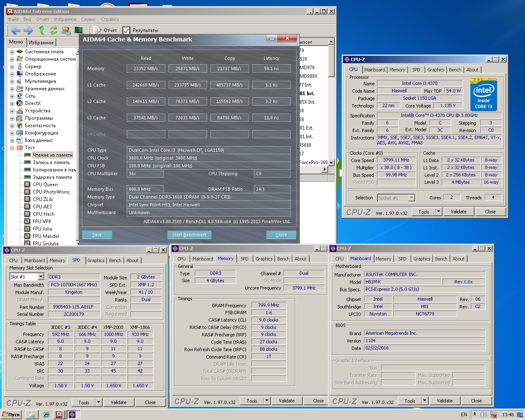
Task: Switch to the Избранное tab
Action: tap(41, 42)
